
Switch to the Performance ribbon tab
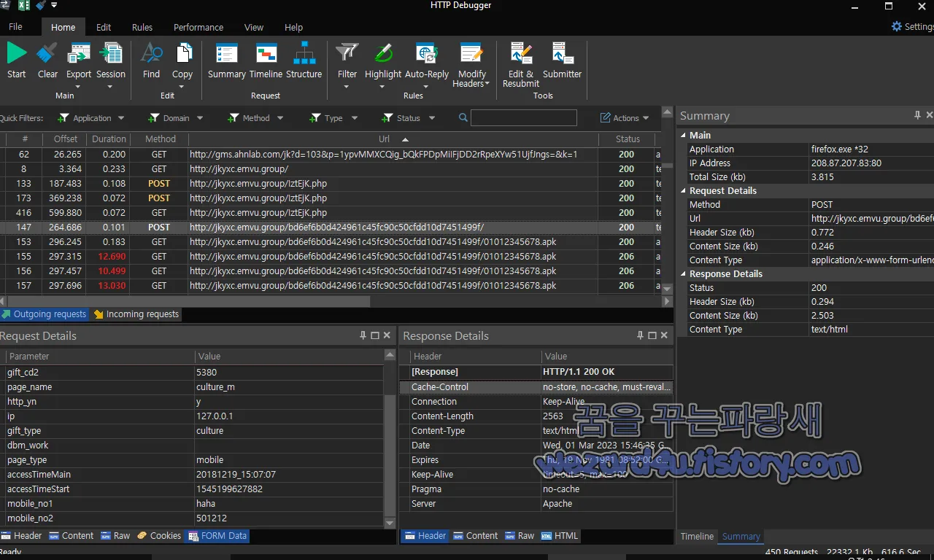click(198, 27)
